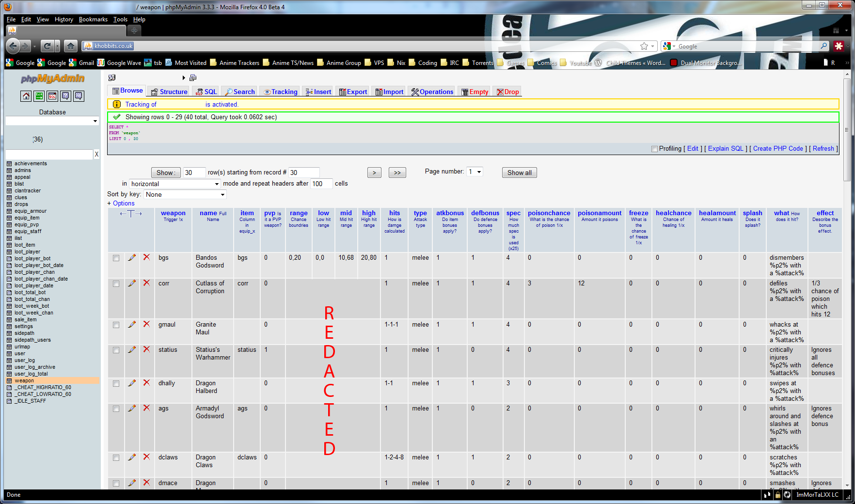This screenshot has width=855, height=504.
Task: Click the starting record number field
Action: pyautogui.click(x=303, y=173)
